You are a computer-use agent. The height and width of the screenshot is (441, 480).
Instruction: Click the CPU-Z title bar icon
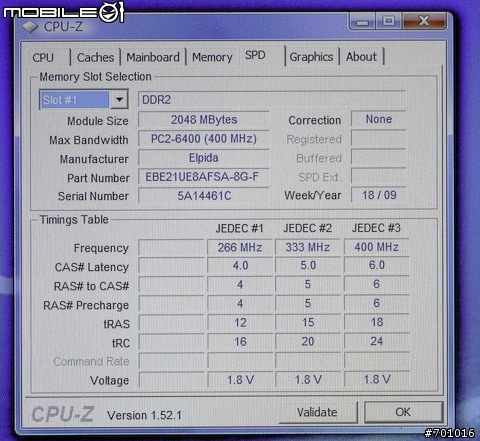pyautogui.click(x=30, y=27)
